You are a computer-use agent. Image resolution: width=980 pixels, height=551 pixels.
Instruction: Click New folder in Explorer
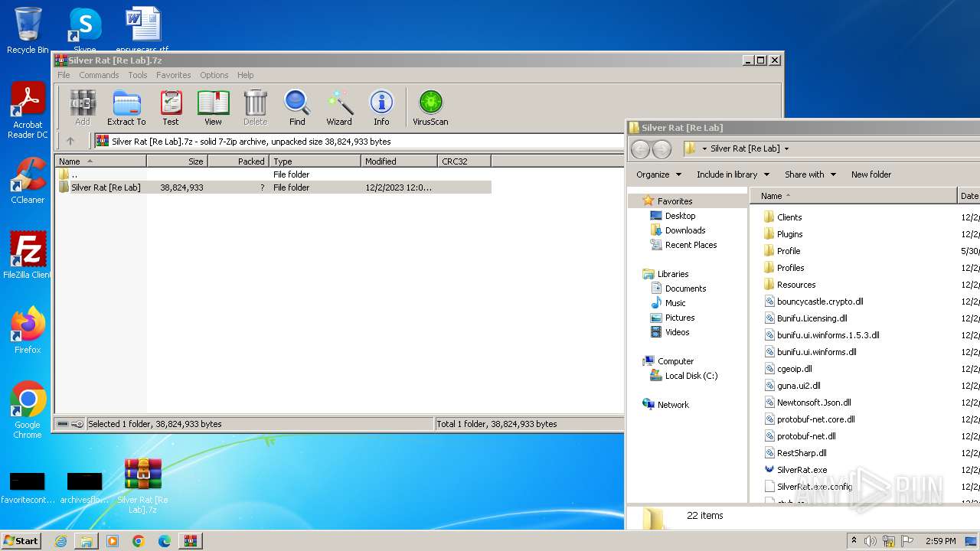(x=871, y=174)
